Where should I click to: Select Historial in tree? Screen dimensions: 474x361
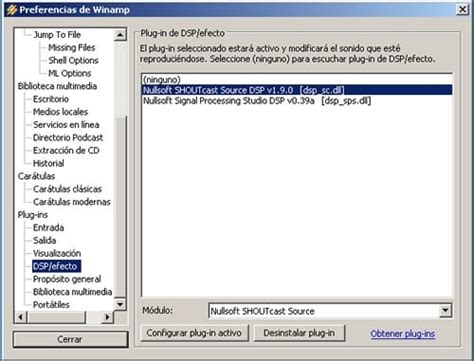[x=48, y=163]
